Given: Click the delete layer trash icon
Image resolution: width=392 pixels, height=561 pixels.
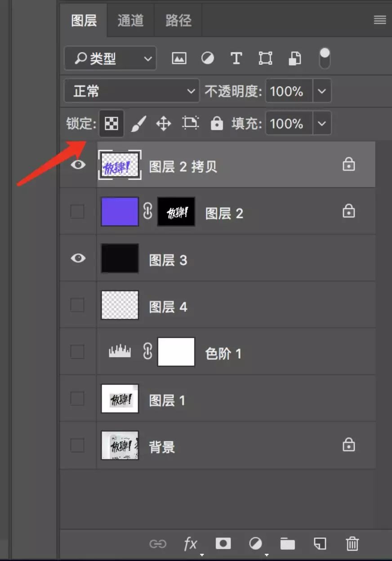Looking at the screenshot, I should tap(352, 543).
